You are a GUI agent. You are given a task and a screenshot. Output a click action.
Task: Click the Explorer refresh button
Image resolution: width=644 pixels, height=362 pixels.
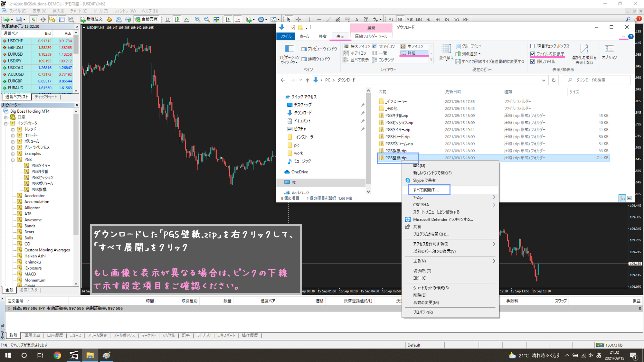pyautogui.click(x=554, y=80)
